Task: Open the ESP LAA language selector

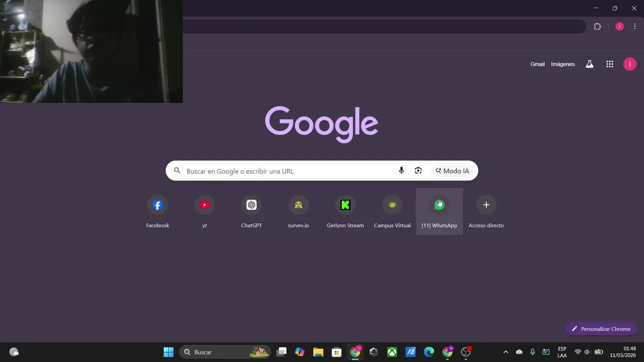Action: point(562,352)
